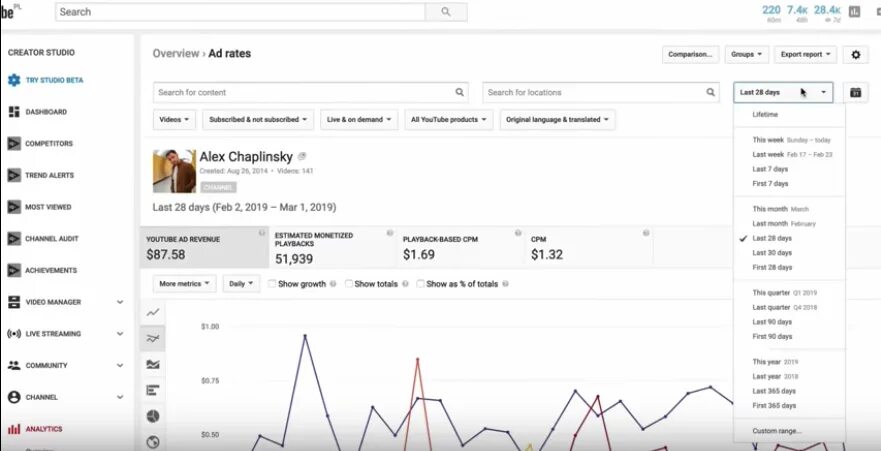Open Channel Audit in the sidebar

[x=51, y=239]
